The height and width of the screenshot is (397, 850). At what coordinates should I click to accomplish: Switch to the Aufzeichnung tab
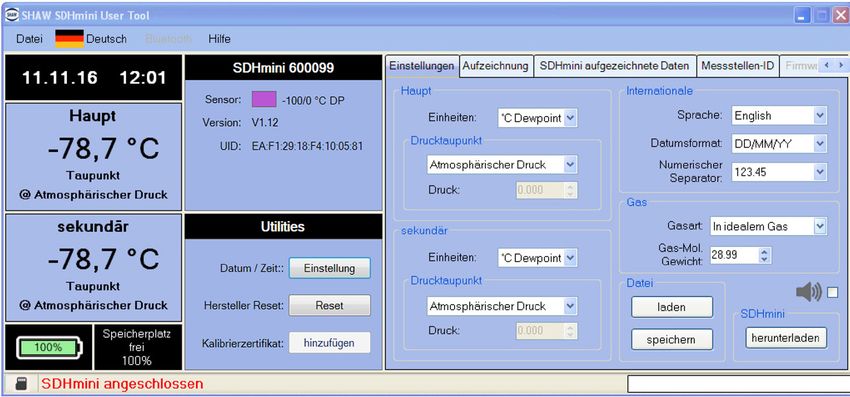pos(495,66)
